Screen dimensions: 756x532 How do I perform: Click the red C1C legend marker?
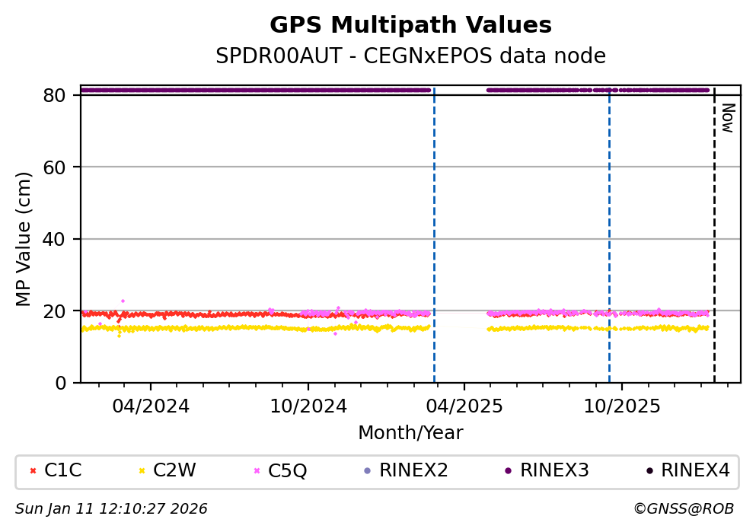[33, 470]
